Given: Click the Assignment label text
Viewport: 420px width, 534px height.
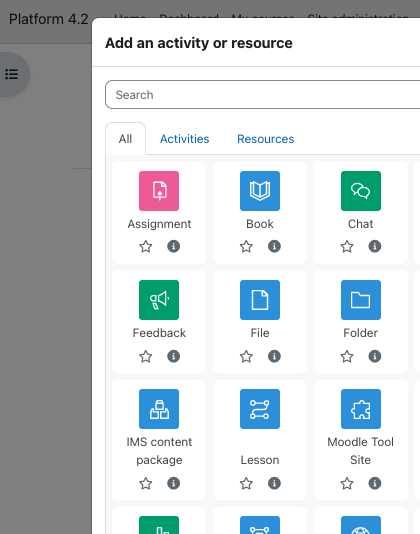Looking at the screenshot, I should pos(159,224).
